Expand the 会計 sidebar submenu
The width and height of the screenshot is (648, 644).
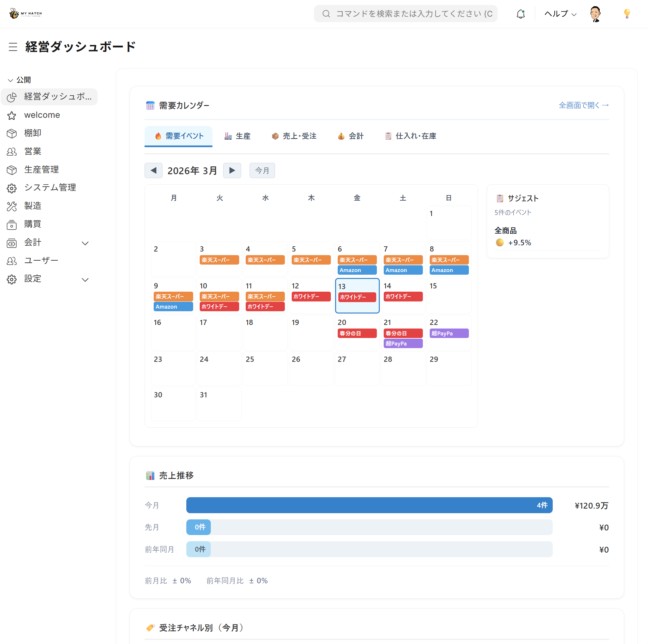tap(85, 243)
